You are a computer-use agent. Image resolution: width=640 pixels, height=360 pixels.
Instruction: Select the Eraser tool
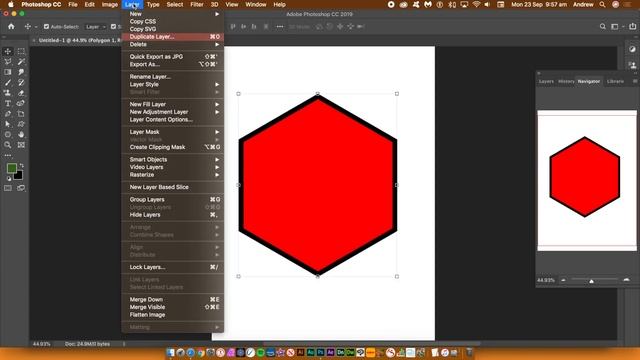point(21,93)
